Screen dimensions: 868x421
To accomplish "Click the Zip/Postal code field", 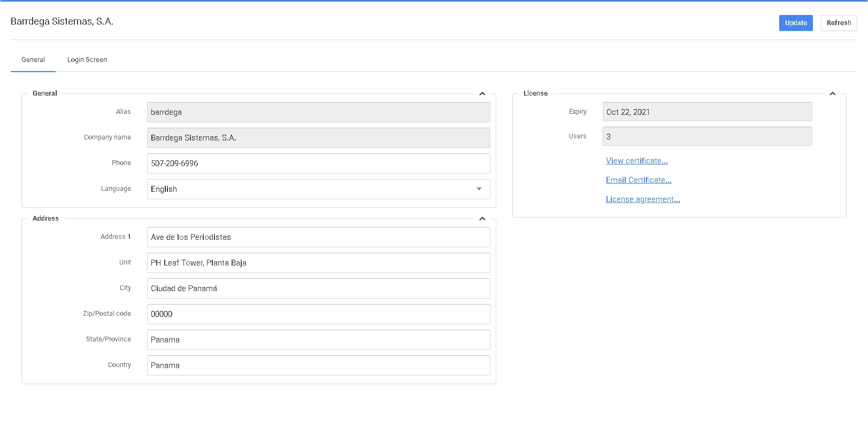I will pos(318,314).
